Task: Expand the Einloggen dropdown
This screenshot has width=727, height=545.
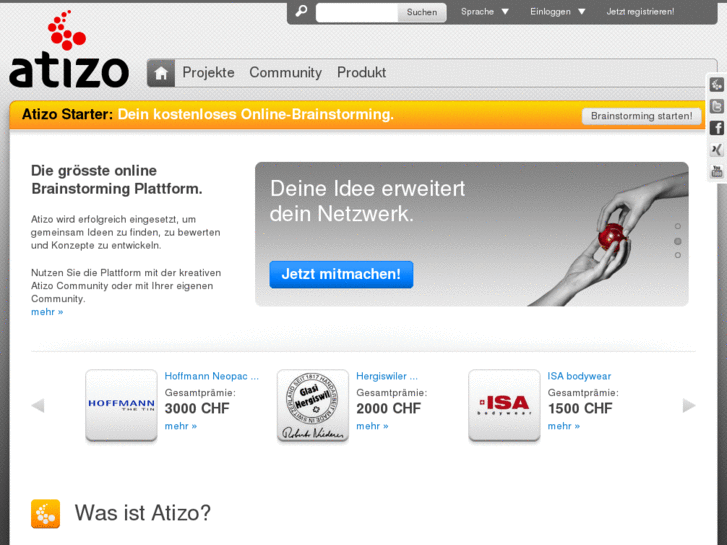Action: coord(558,12)
